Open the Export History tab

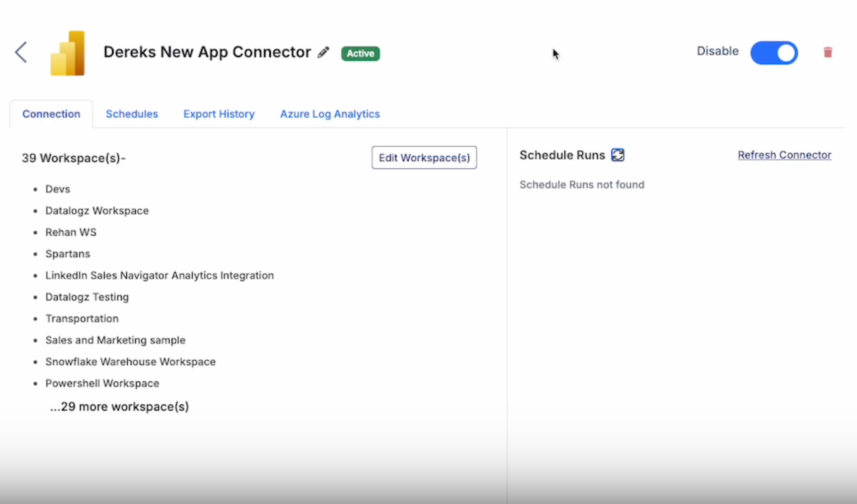(x=219, y=114)
